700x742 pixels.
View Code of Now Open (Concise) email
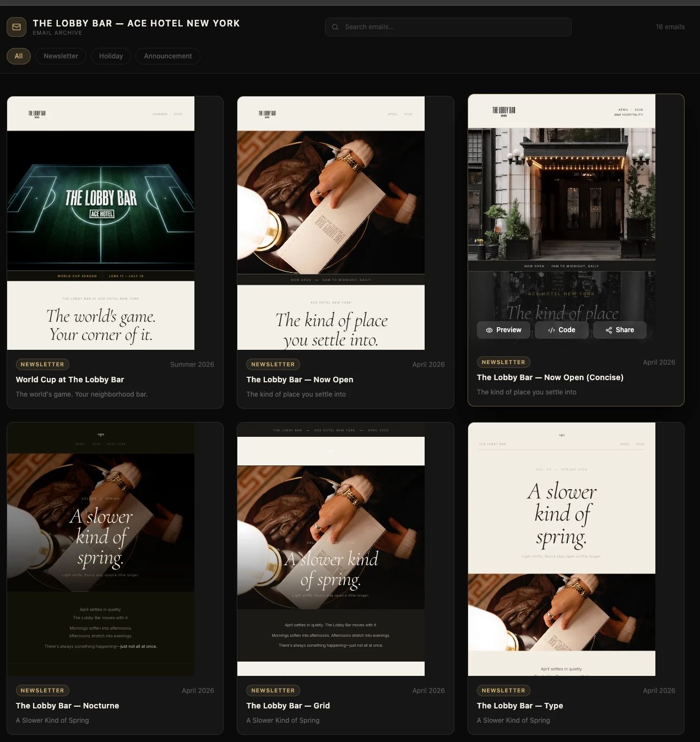(x=561, y=330)
